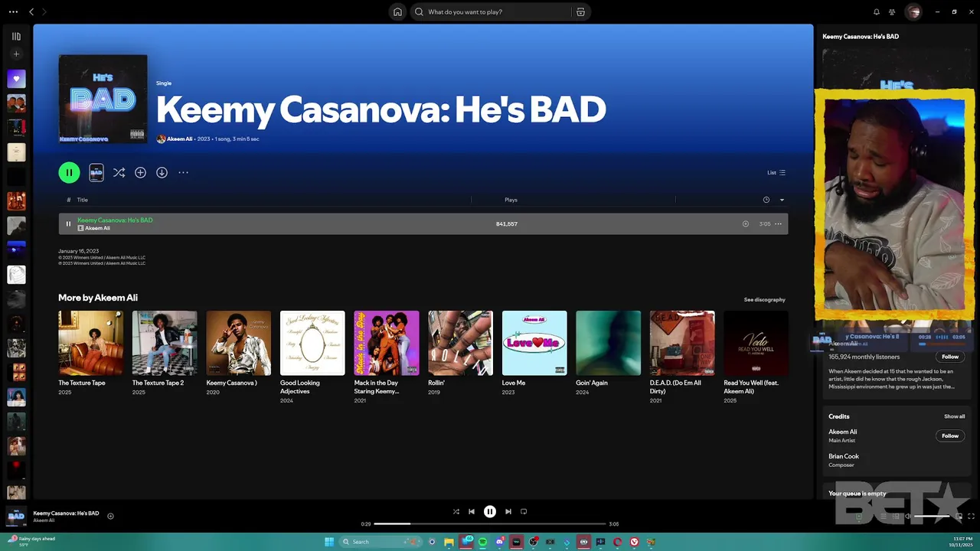Open more options for the single
This screenshot has width=980, height=551.
pyautogui.click(x=183, y=173)
